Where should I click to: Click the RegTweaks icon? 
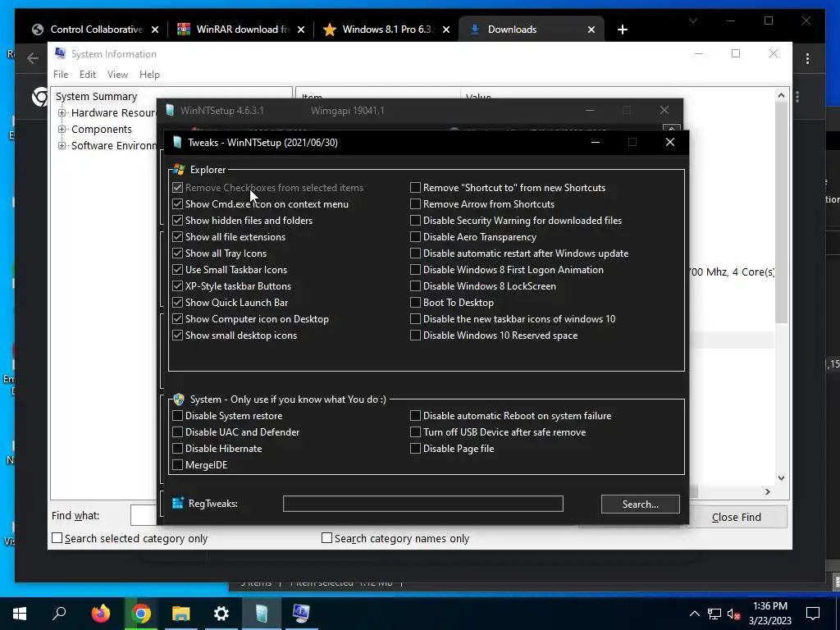178,503
